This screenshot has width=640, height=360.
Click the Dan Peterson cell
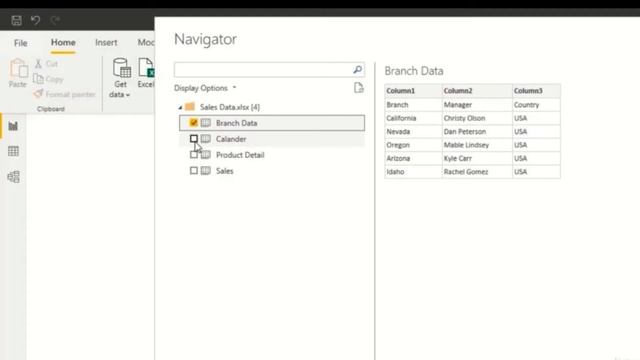(477, 131)
